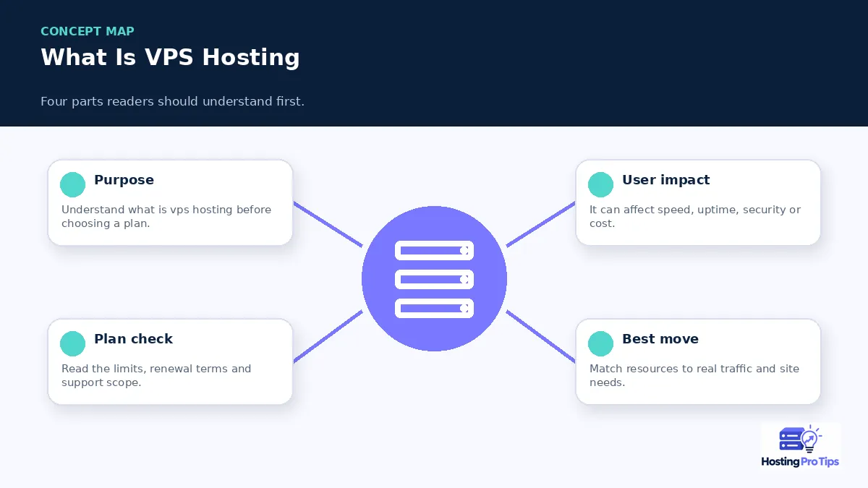868x488 pixels.
Task: Click the Hosting Pro Tips logo
Action: point(801,447)
